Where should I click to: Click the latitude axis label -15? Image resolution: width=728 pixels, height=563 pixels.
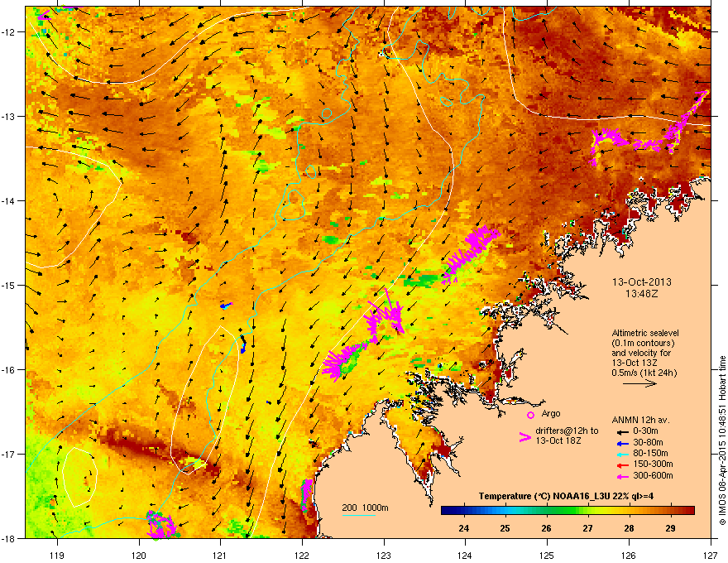9,285
